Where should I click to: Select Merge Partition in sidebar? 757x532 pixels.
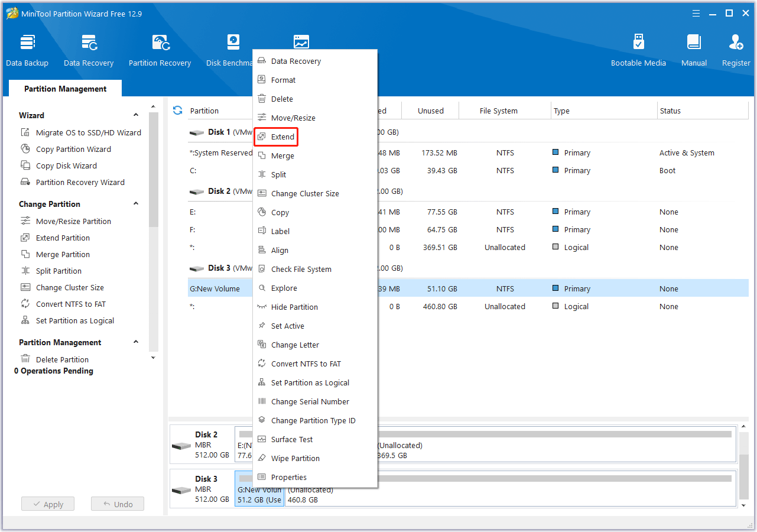pyautogui.click(x=55, y=254)
